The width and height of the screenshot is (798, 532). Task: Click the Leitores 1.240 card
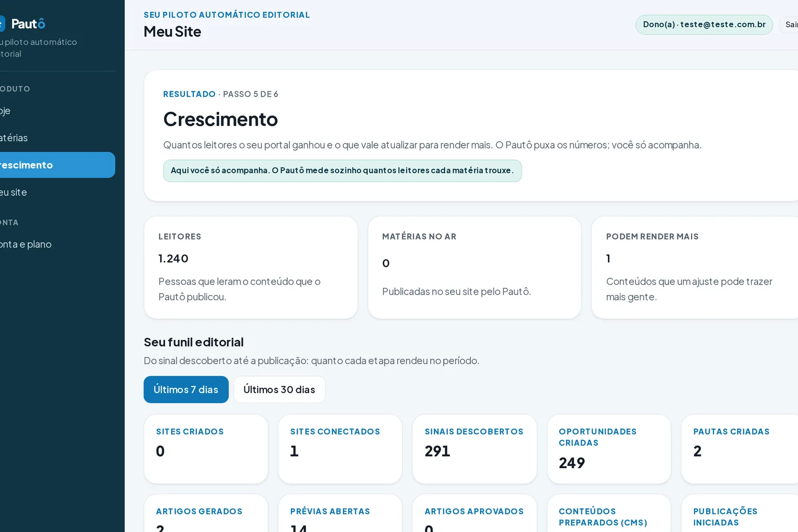tap(251, 268)
